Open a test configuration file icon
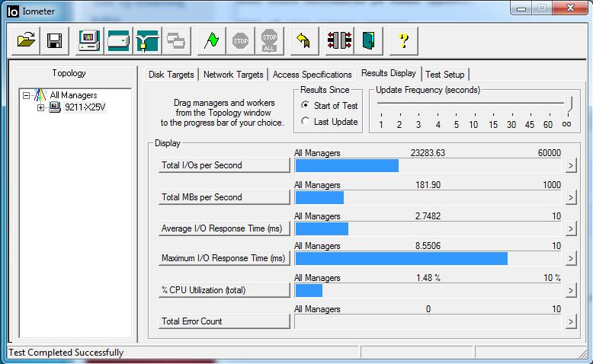 pyautogui.click(x=26, y=40)
